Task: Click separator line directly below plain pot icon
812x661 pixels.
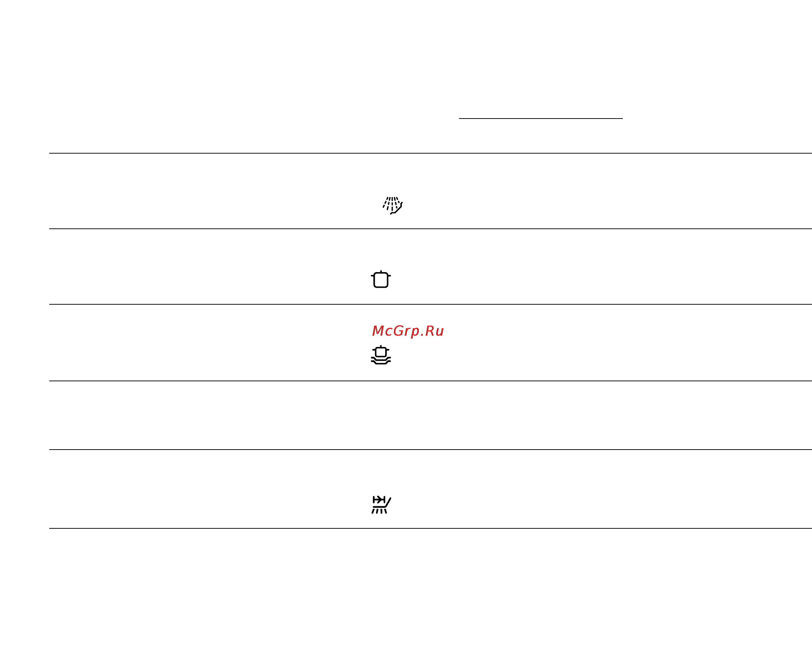Action: (x=430, y=304)
